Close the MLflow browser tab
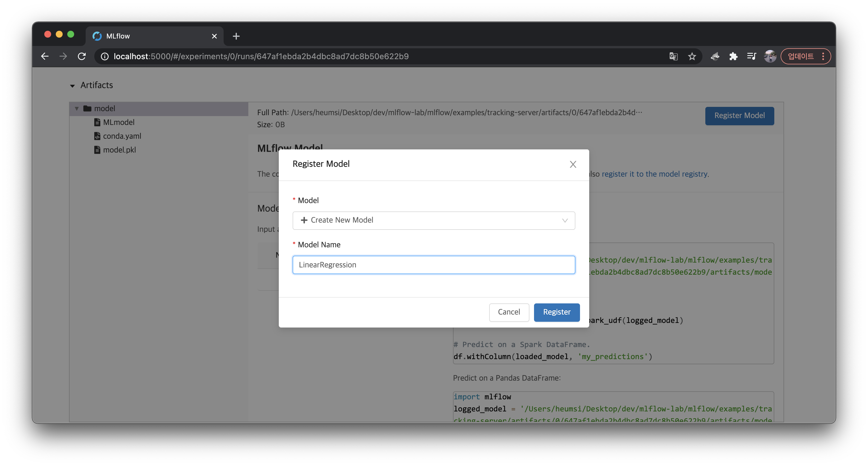 [214, 36]
